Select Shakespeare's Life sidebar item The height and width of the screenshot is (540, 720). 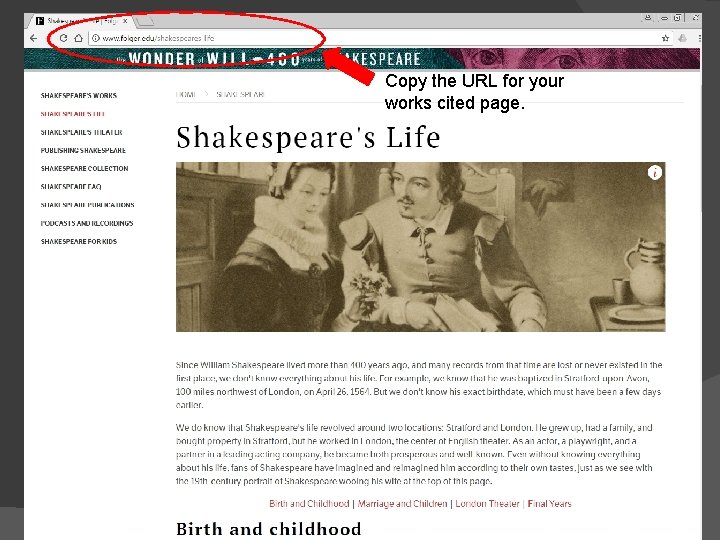73,114
